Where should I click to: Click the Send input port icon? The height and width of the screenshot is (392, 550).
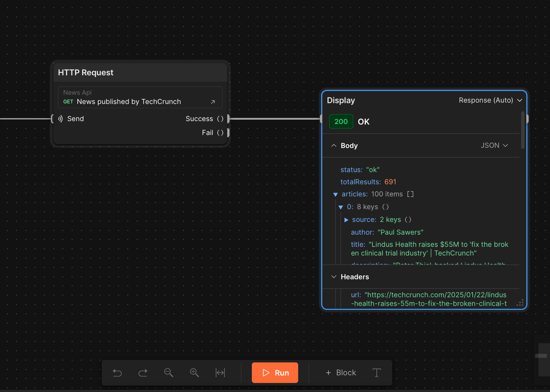(x=60, y=119)
